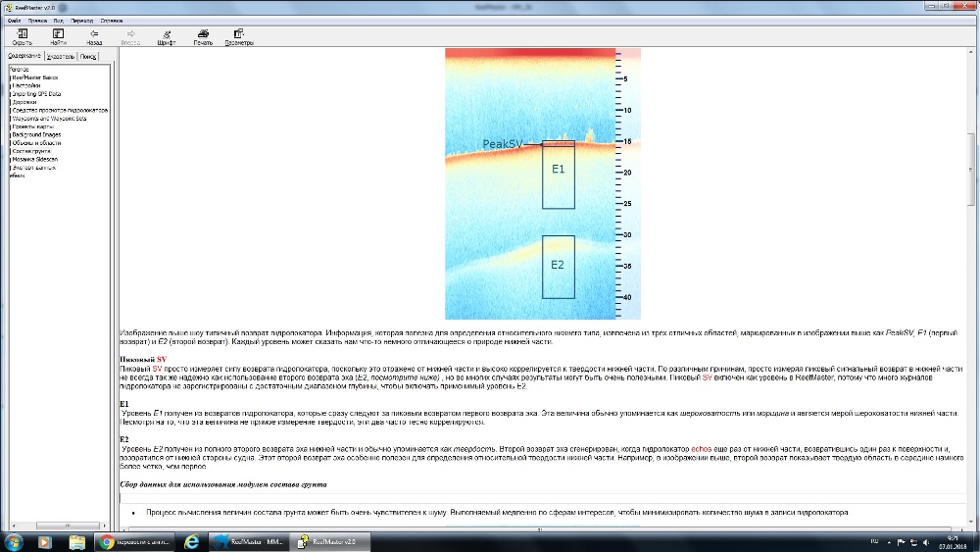The height and width of the screenshot is (552, 980).
Task: Open the Шрифт (Font) toolbar option
Action: click(167, 37)
